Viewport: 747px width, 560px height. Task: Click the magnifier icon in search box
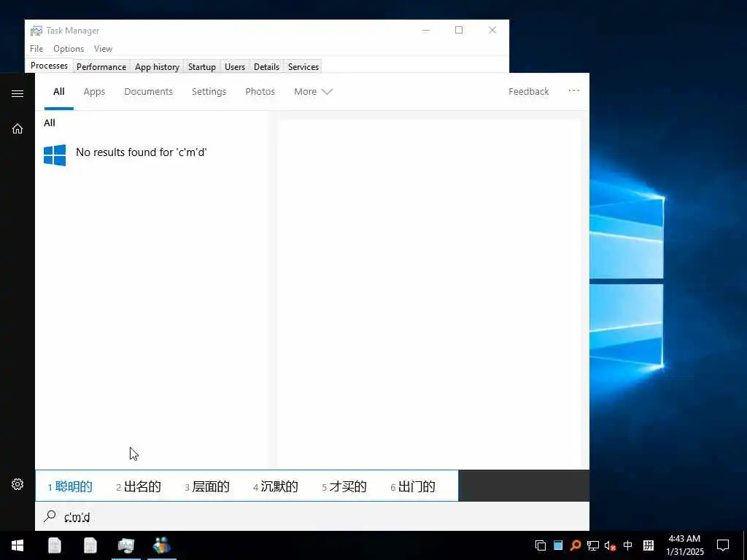tap(50, 516)
